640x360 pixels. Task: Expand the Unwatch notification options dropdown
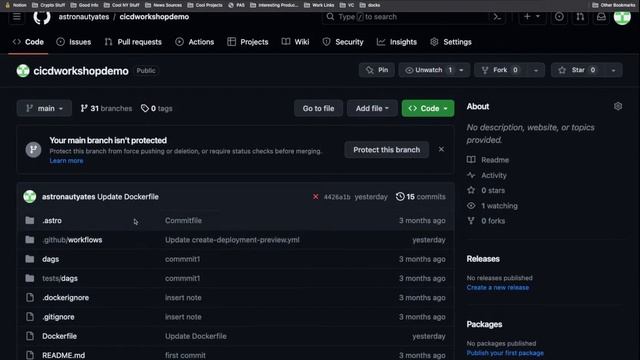coord(462,70)
